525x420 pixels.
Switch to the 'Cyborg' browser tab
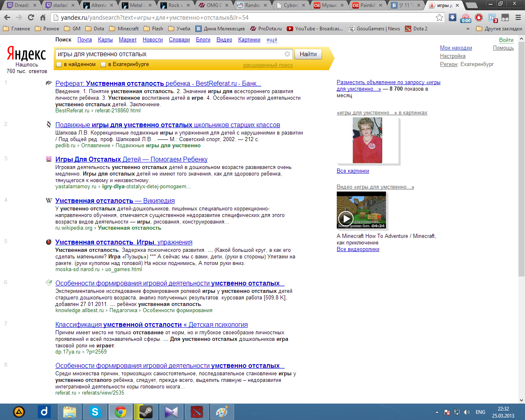[x=291, y=5]
